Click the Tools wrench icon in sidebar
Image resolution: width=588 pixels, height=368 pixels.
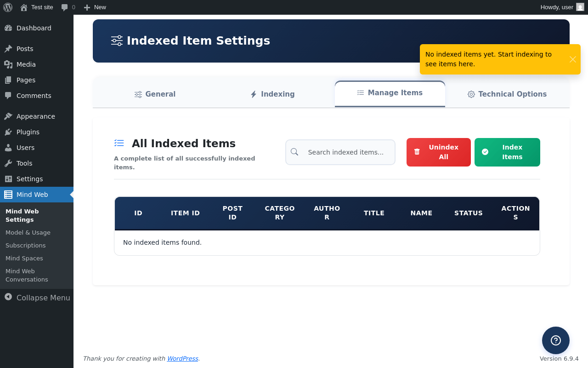(x=8, y=163)
